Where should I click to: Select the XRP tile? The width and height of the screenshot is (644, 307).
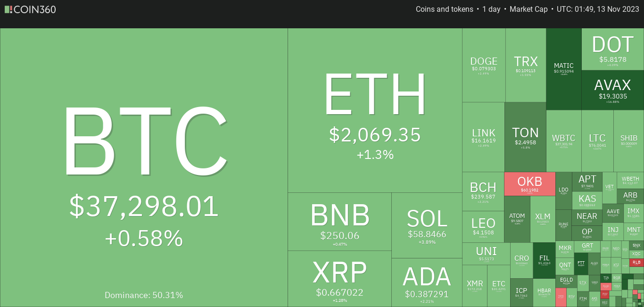pos(339,279)
